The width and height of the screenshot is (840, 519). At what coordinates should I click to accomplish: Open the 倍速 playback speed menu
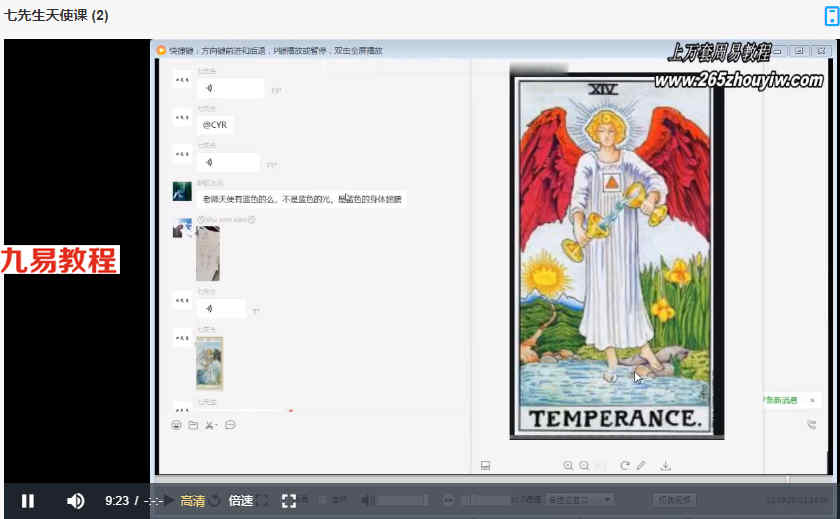pyautogui.click(x=241, y=501)
